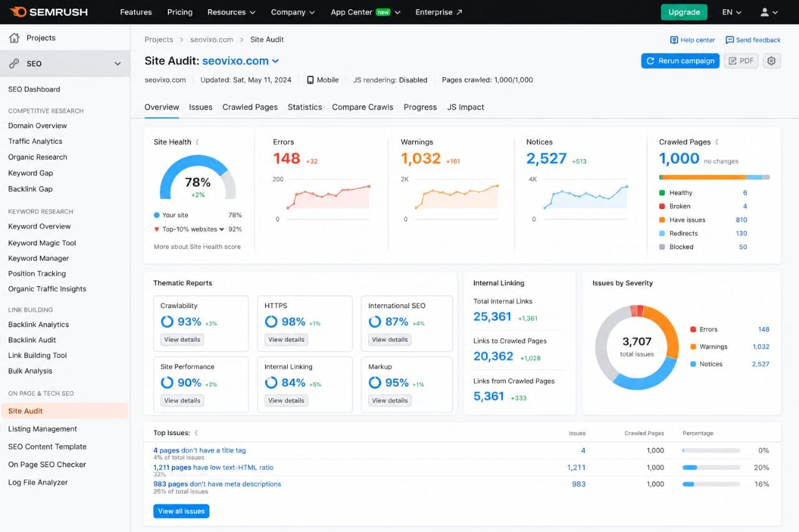Open Keyword Magic Tool in sidebar
Viewport: 799px width, 532px height.
(x=42, y=243)
